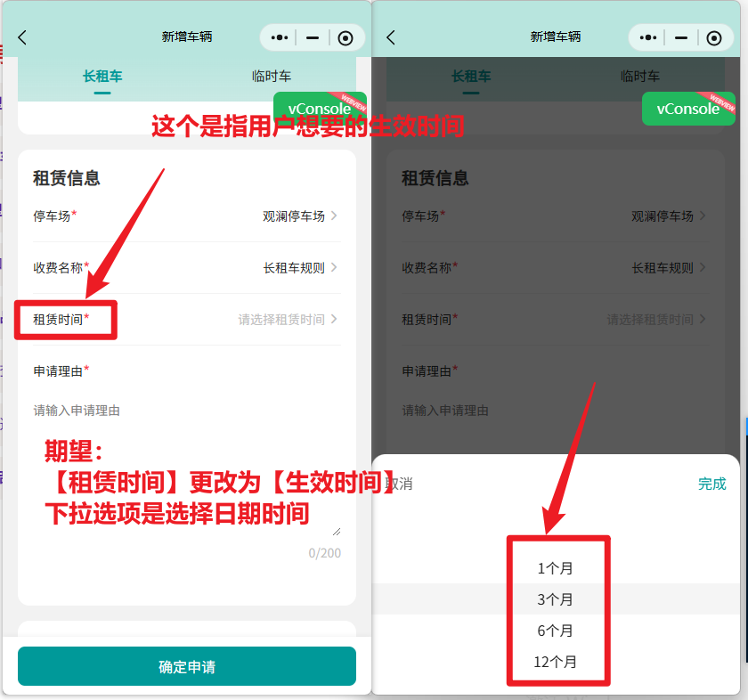Switch to 长租车 tab on left screen
This screenshot has width=748, height=700.
102,77
